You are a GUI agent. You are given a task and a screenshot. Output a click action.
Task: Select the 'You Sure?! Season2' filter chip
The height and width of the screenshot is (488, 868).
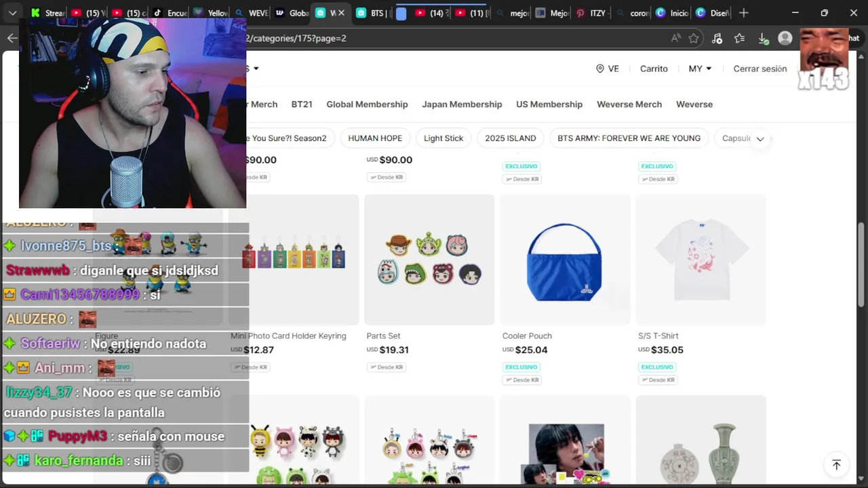coord(291,138)
